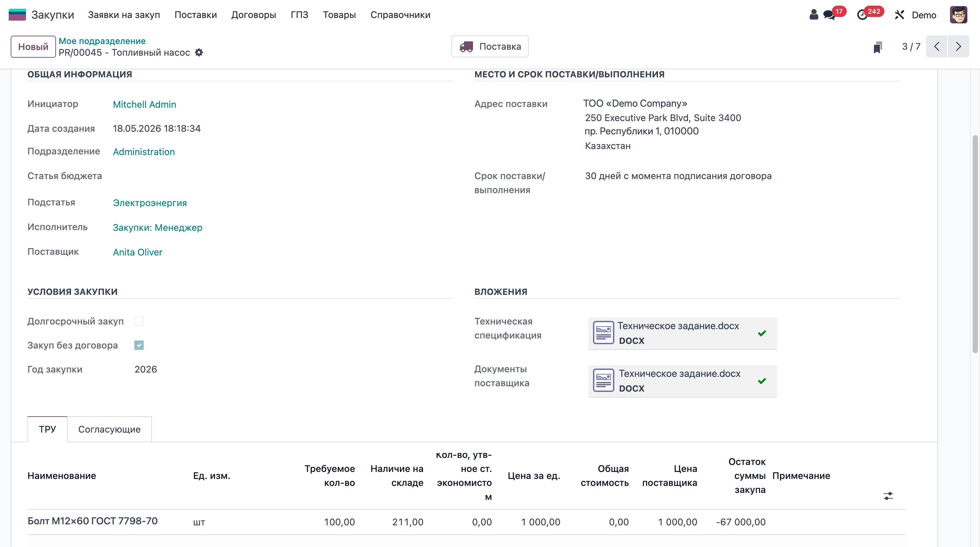Open the Заявки на закуп menu
The image size is (980, 547).
click(x=124, y=15)
